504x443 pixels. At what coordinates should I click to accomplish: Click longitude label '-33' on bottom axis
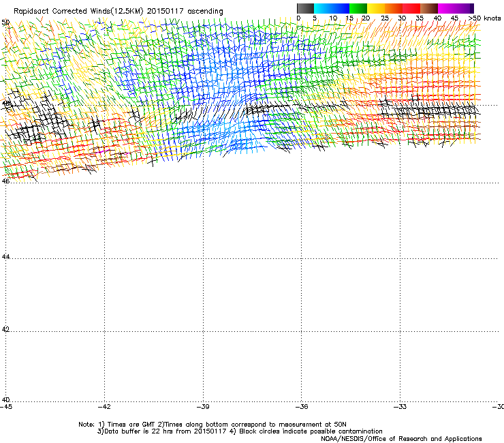[x=400, y=407]
